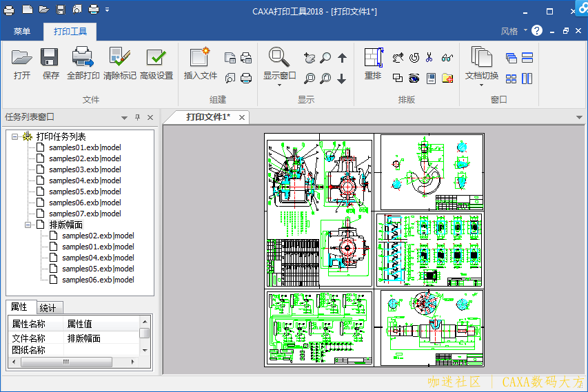Click the property list scrollbar down arrow
588x392 pixels.
[144, 350]
